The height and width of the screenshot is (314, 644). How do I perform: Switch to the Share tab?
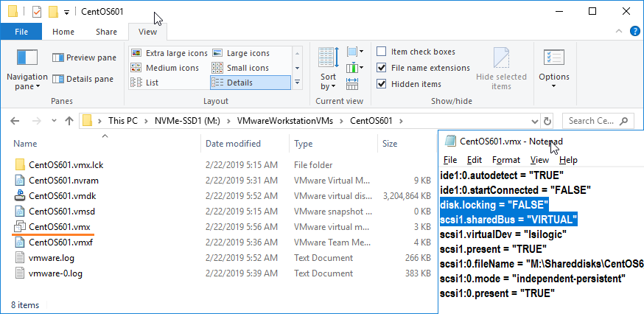pyautogui.click(x=106, y=32)
